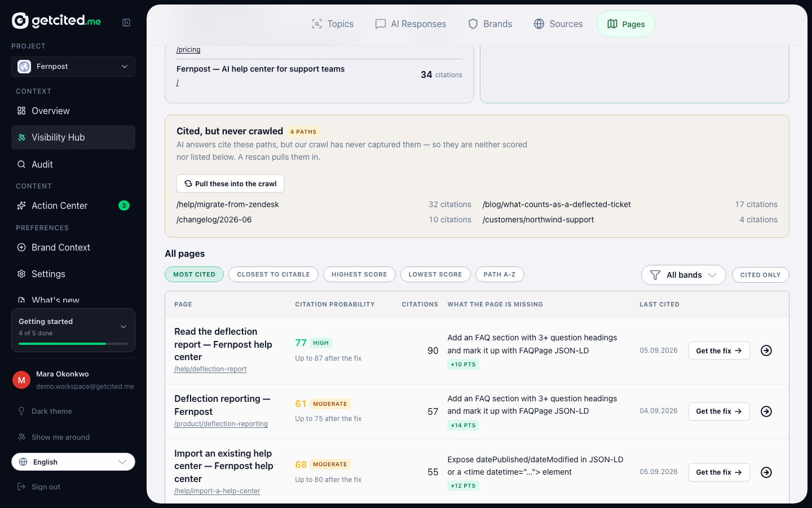Switch to the Brands tab
The image size is (812, 508).
tap(490, 24)
